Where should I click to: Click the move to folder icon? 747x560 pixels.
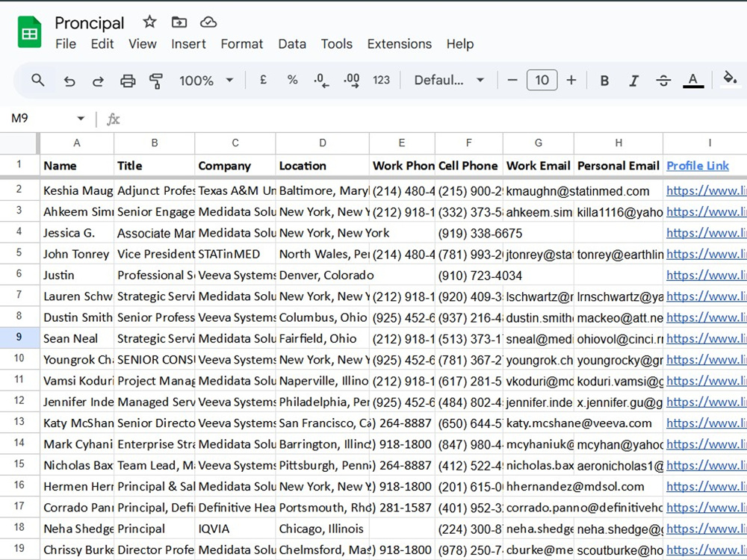click(x=179, y=22)
